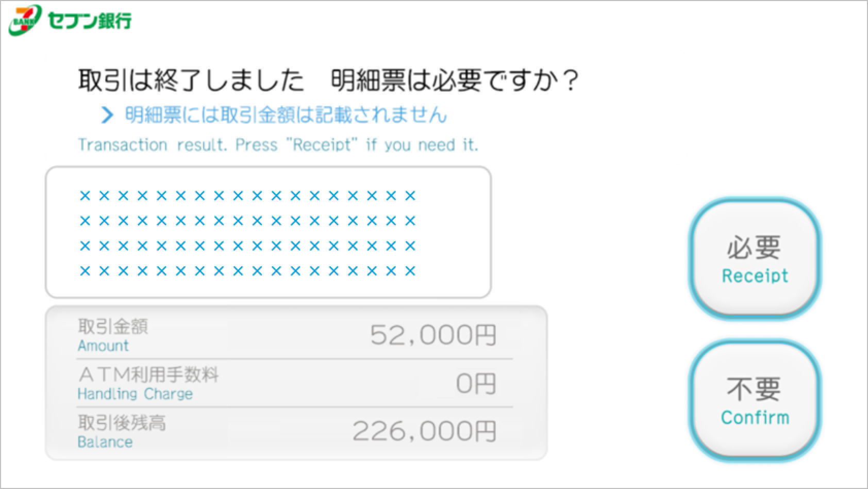Click the third row of masked × characters

(x=247, y=246)
